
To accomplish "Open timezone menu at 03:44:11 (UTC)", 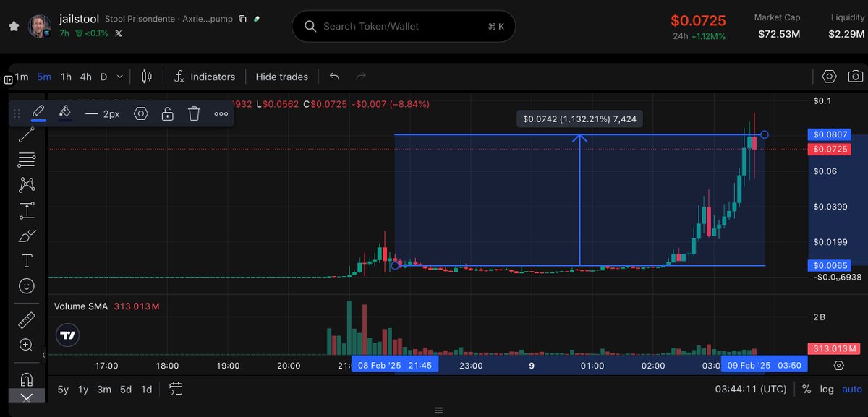I will (749, 390).
